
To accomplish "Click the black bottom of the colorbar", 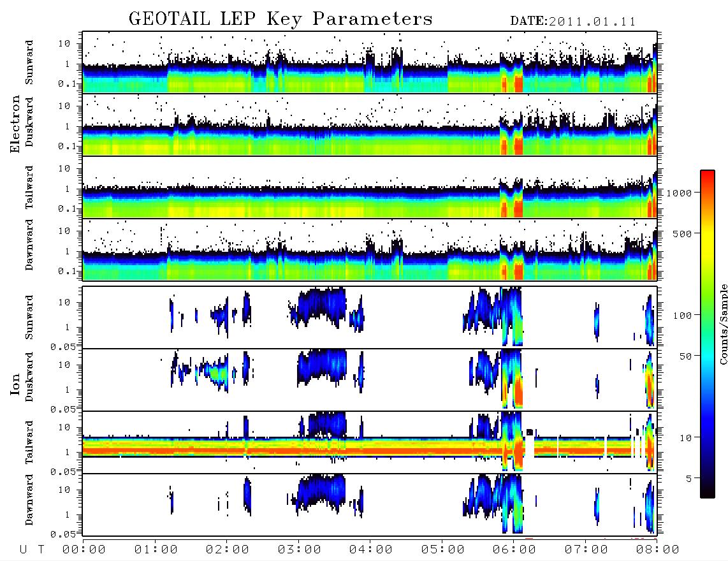I will coord(708,492).
